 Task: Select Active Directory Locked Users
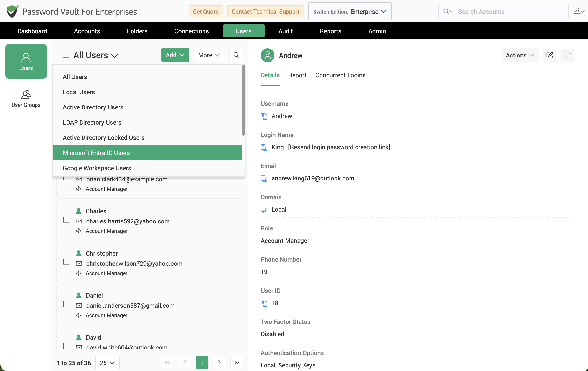pos(147,138)
